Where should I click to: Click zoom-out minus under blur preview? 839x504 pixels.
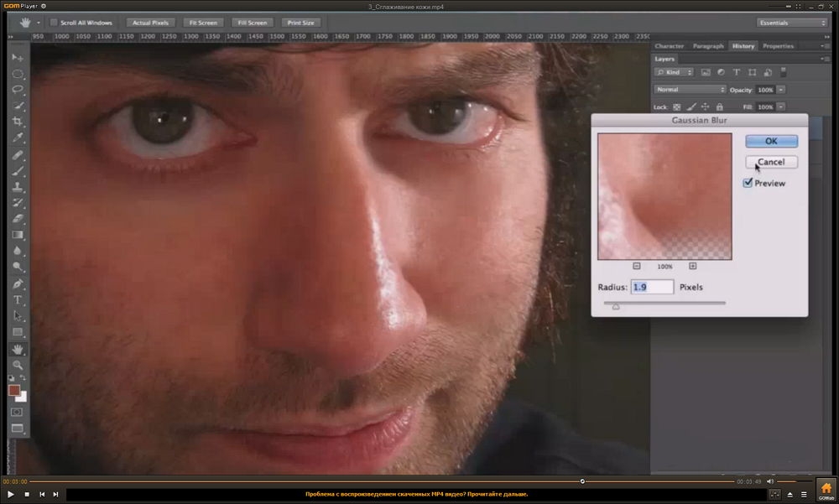pos(636,266)
